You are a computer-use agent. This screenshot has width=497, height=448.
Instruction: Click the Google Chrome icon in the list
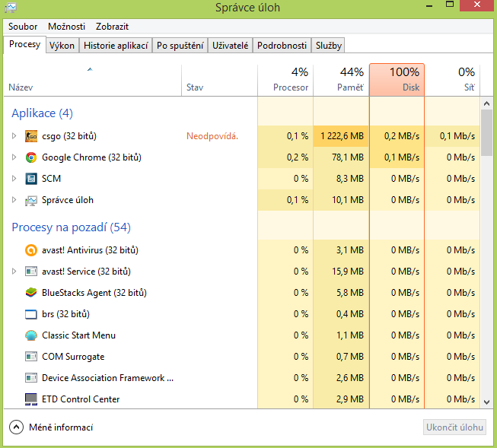pos(31,157)
